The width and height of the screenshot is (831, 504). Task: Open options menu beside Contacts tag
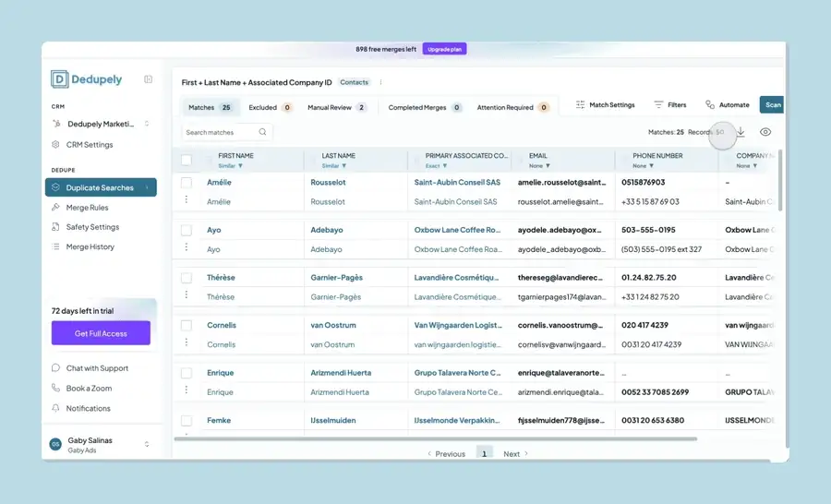(380, 82)
